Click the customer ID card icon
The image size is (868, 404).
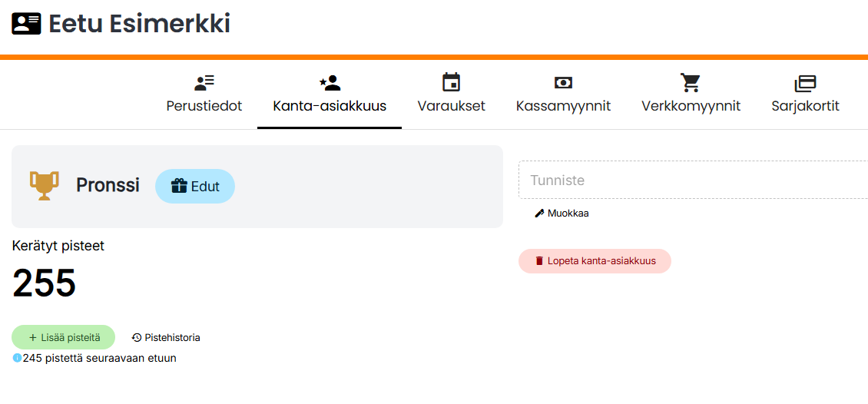click(26, 24)
